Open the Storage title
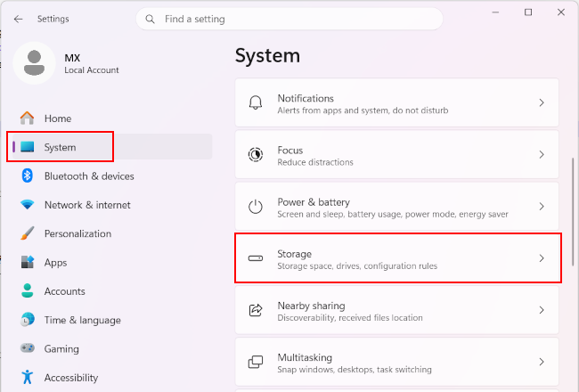 click(x=294, y=254)
